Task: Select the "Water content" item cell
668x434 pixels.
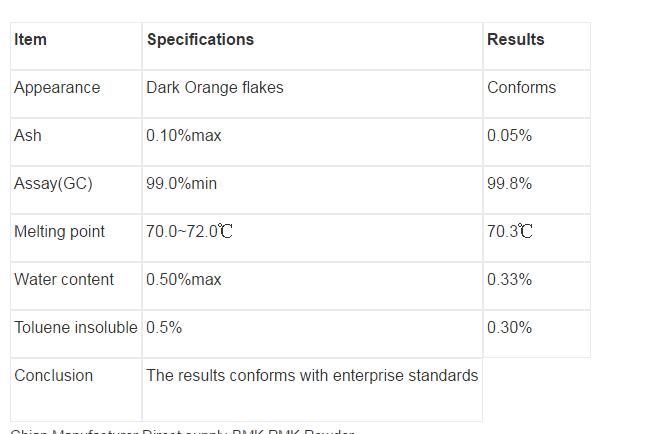Action: pyautogui.click(x=64, y=280)
